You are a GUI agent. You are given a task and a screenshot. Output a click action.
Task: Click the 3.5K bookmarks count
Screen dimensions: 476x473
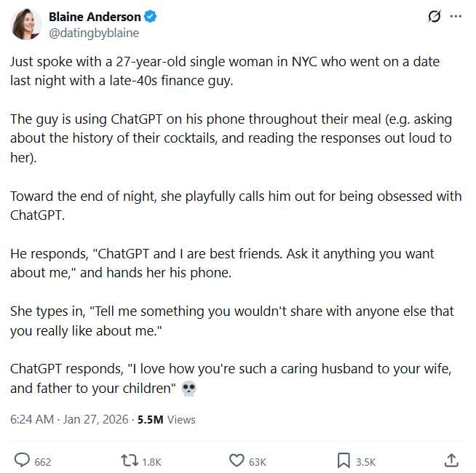pyautogui.click(x=365, y=461)
